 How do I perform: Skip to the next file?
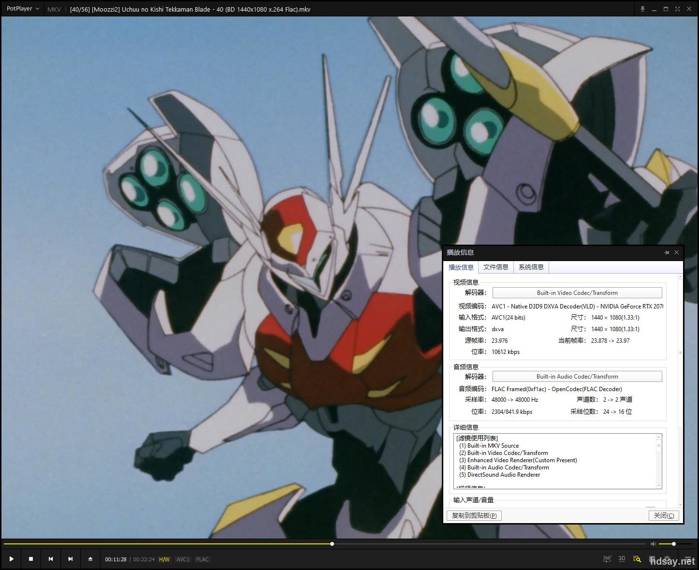pyautogui.click(x=70, y=559)
